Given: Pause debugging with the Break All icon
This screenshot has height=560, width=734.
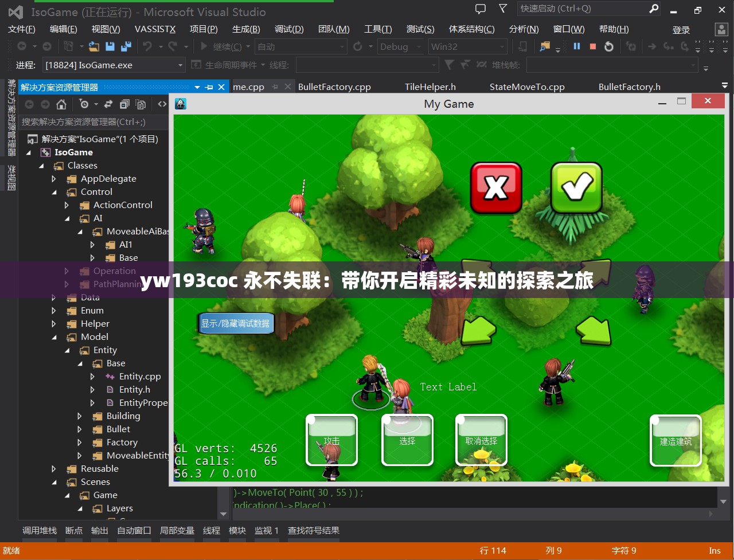Looking at the screenshot, I should 577,46.
